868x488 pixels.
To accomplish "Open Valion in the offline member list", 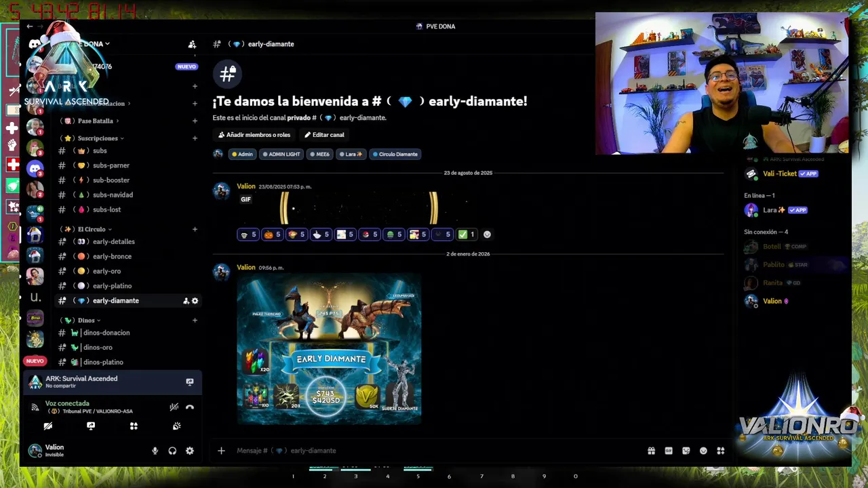I will 793,301.
